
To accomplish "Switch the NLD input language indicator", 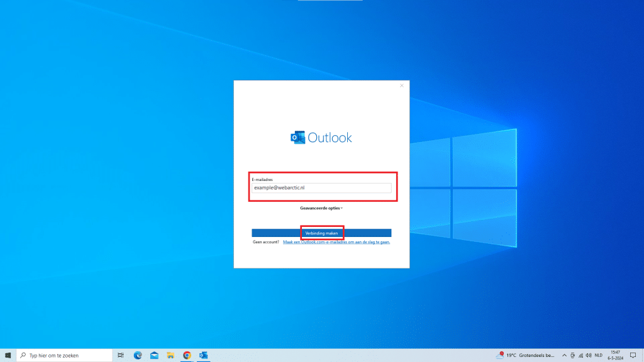I will pyautogui.click(x=599, y=355).
